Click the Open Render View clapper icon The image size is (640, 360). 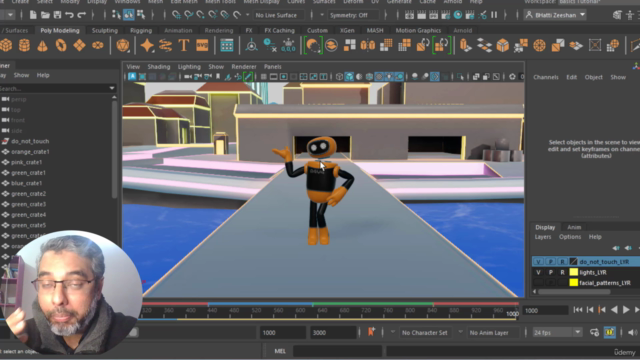(x=409, y=15)
